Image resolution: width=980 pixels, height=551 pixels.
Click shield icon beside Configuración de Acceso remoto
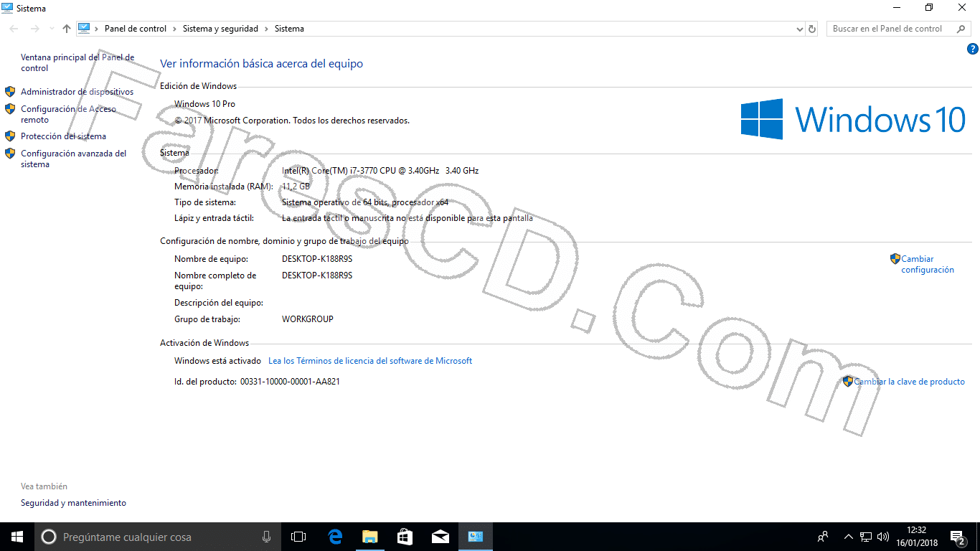pyautogui.click(x=10, y=109)
